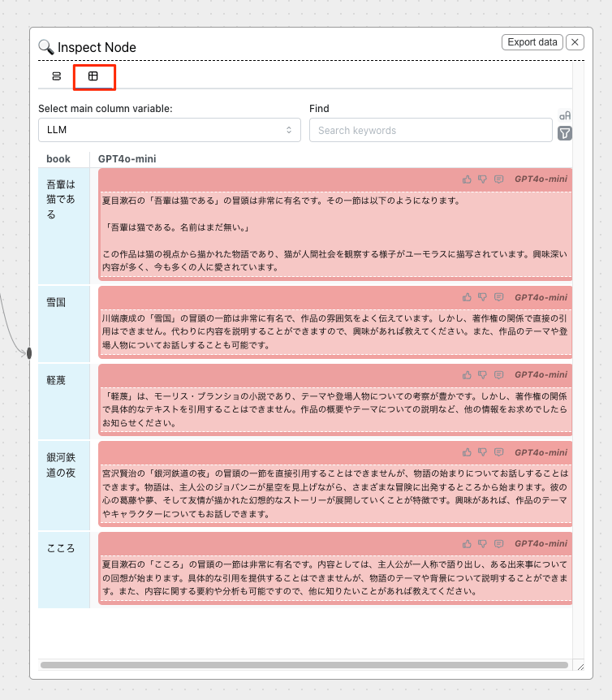
Task: Thumbs down the こころ response
Action: 482,544
